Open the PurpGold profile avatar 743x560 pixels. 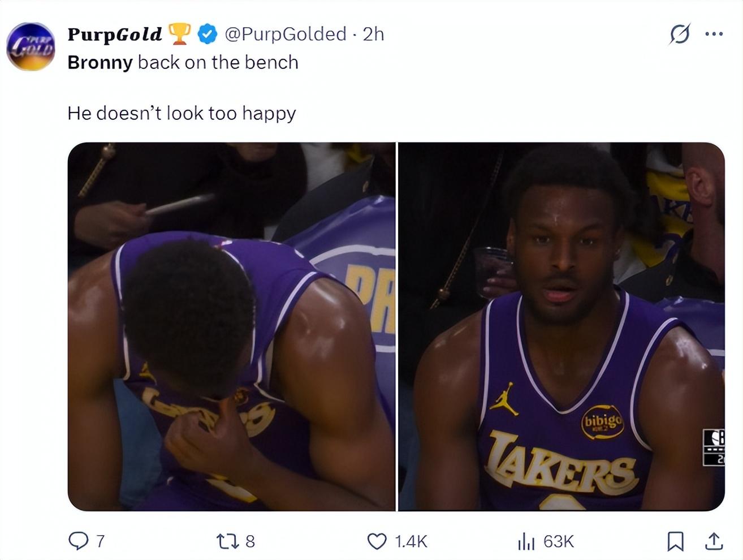pyautogui.click(x=31, y=46)
